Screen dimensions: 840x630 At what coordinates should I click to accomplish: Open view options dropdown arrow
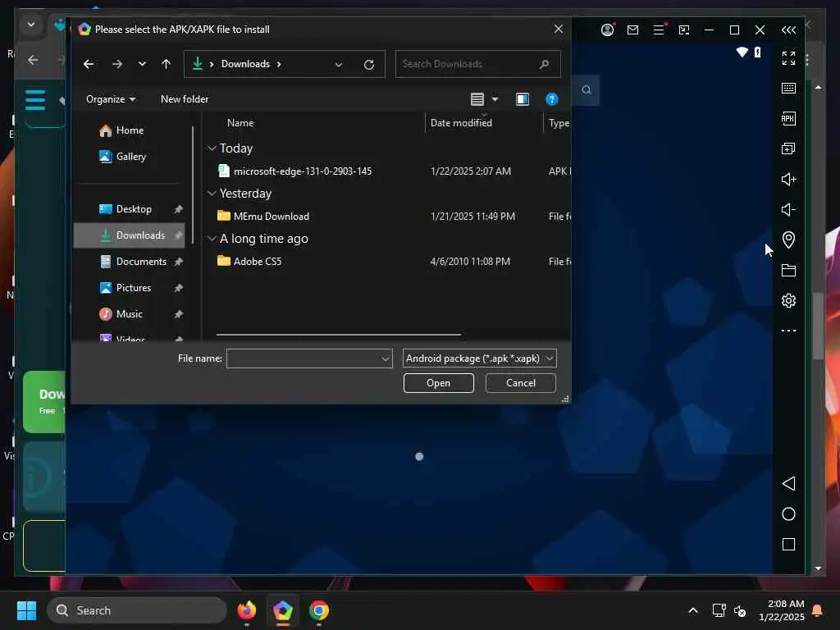tap(495, 99)
